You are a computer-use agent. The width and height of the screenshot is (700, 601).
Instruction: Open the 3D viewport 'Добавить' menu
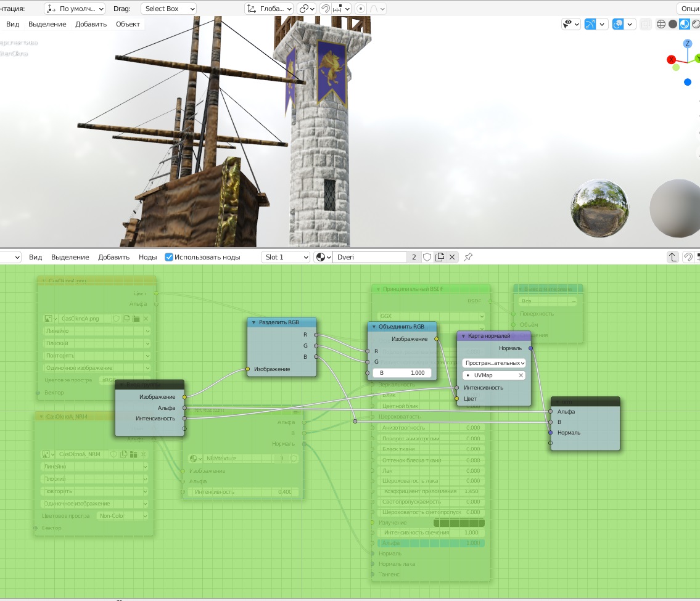[x=91, y=24]
